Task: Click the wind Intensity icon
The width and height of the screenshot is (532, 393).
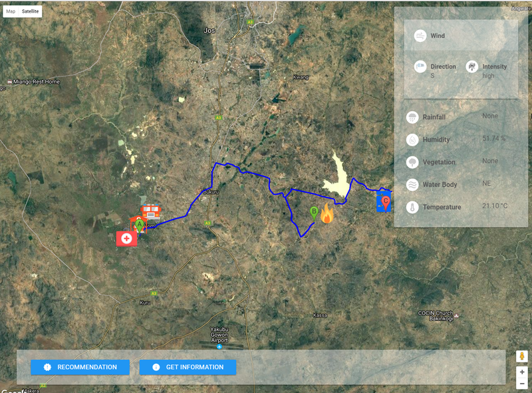Action: point(471,66)
